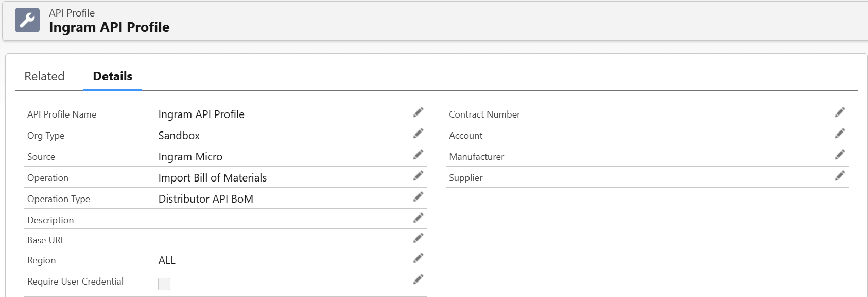Edit Contract Number with pencil icon
Viewport: 868px width, 297px height.
[840, 112]
